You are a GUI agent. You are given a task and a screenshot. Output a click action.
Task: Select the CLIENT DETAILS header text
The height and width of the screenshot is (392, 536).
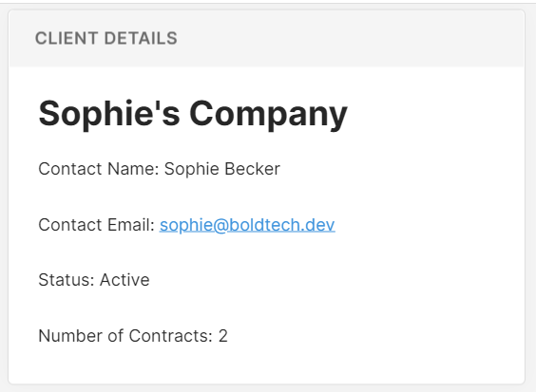pos(106,38)
